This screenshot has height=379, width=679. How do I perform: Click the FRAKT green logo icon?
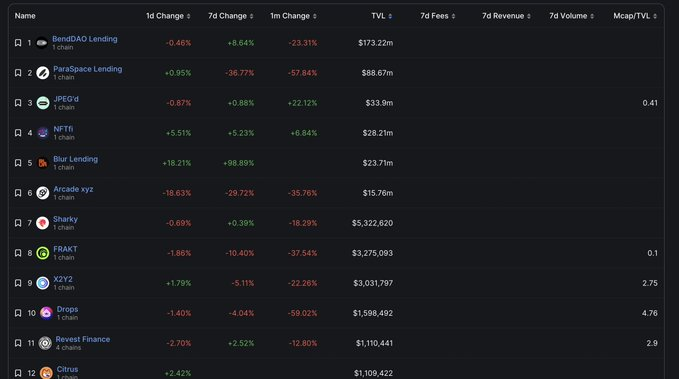click(42, 253)
